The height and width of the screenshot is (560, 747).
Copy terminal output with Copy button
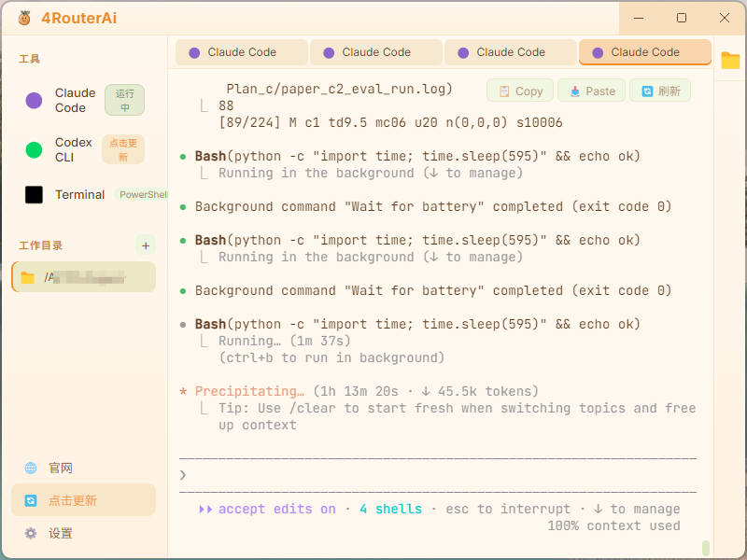[520, 91]
